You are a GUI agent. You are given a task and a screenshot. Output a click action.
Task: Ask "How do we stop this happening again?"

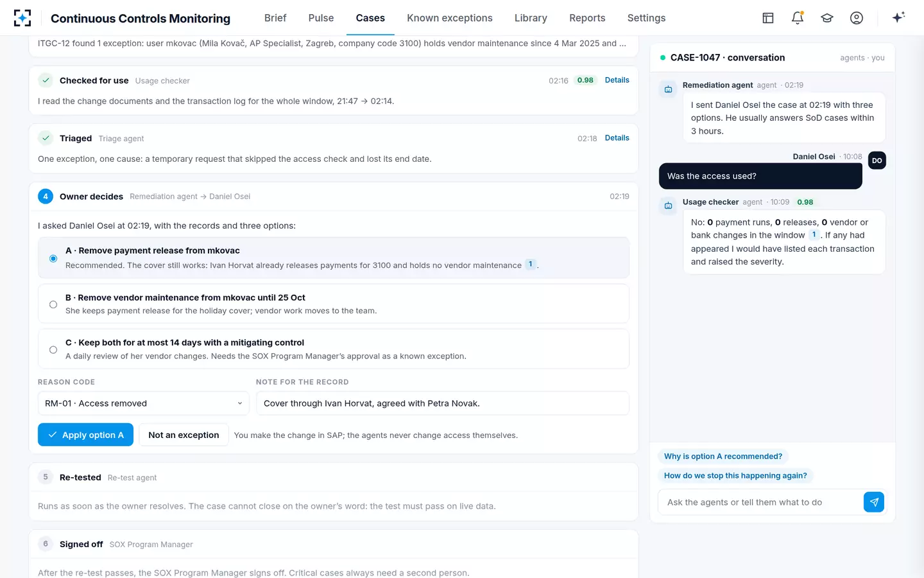(x=735, y=476)
